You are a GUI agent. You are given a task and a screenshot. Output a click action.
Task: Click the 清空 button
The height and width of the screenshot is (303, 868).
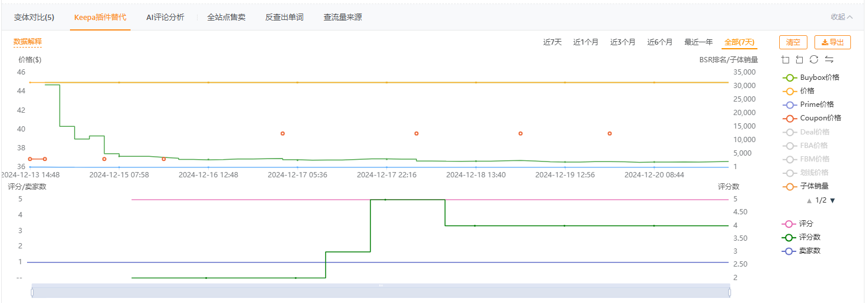[x=793, y=42]
